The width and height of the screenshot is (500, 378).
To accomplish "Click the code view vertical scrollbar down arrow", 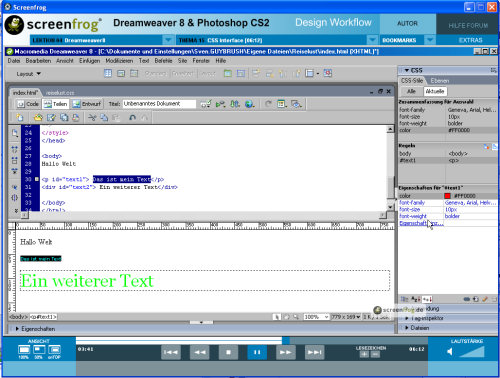I will point(390,207).
